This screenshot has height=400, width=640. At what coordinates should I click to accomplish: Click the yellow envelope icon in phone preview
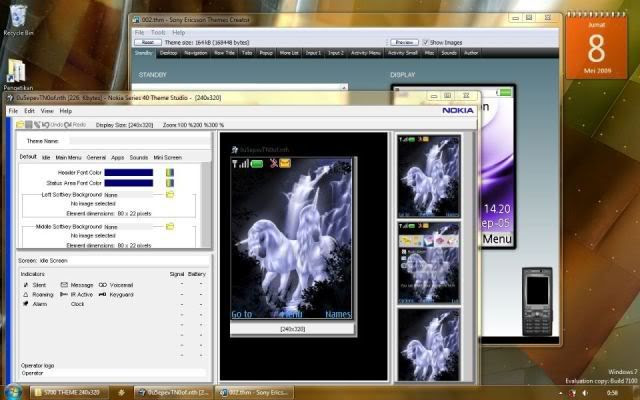coord(285,164)
